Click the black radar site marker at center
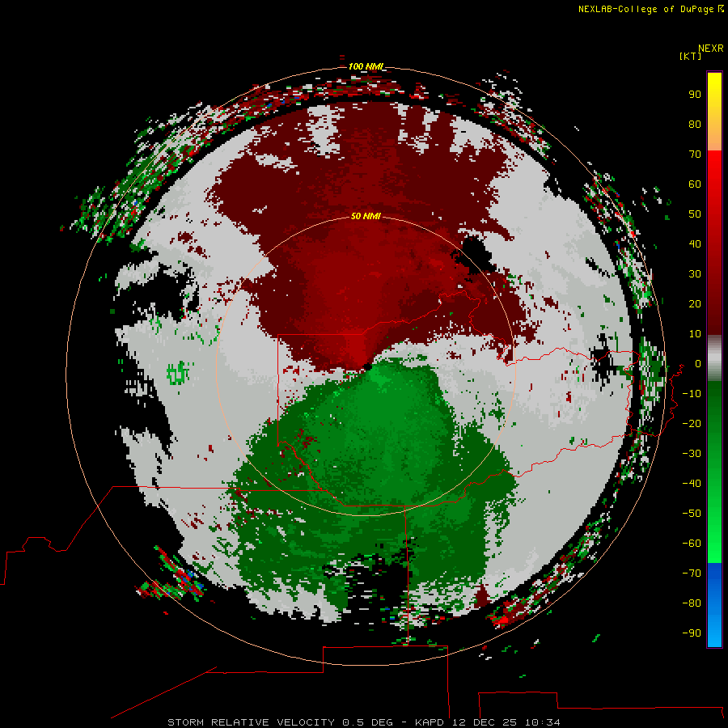Screen dimensions: 728x728 tap(368, 366)
